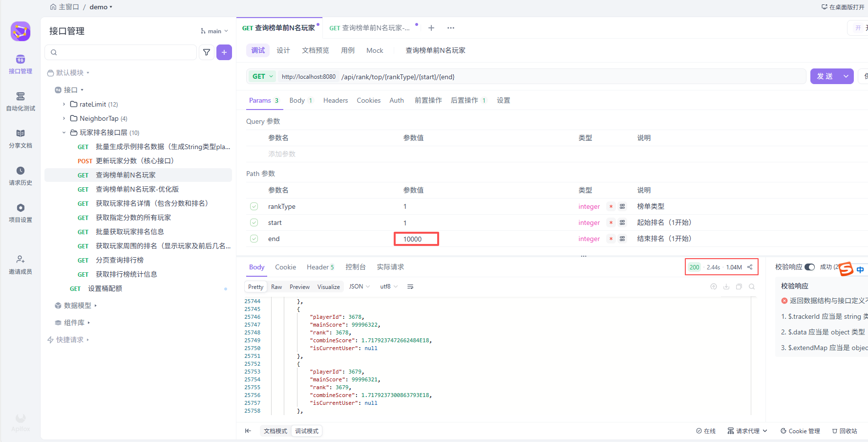Open the GET method dropdown

(262, 77)
